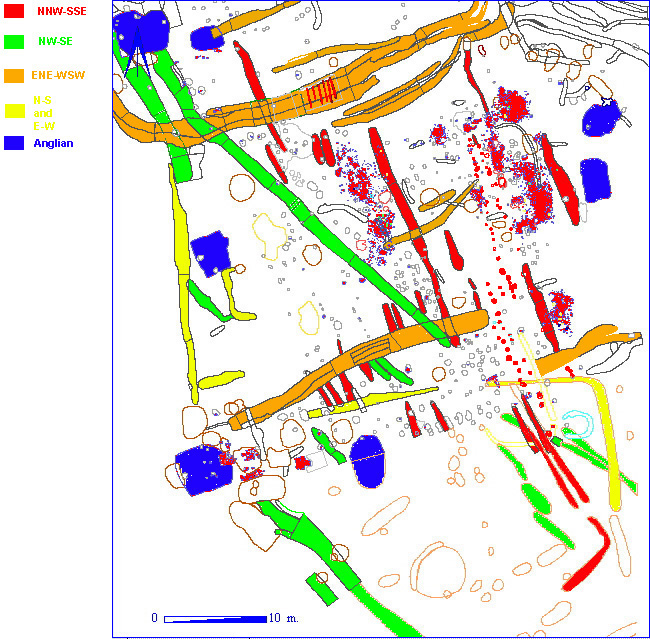
Task: Select the 'Anglian' legend label
Action: (53, 143)
